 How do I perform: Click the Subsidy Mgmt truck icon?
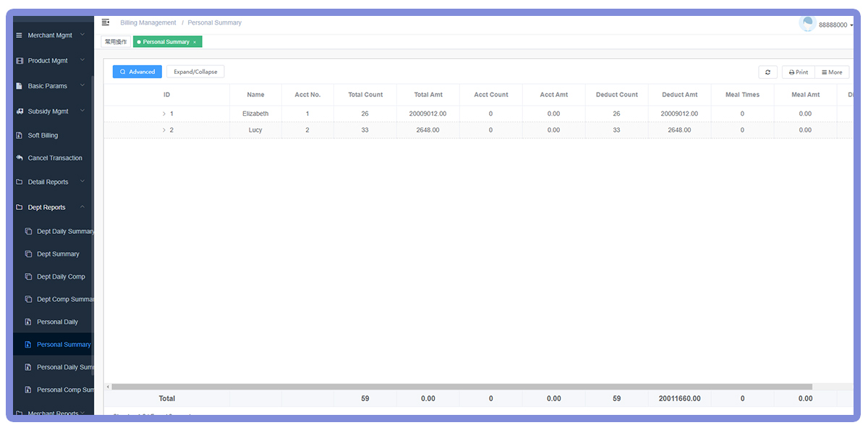coord(20,112)
